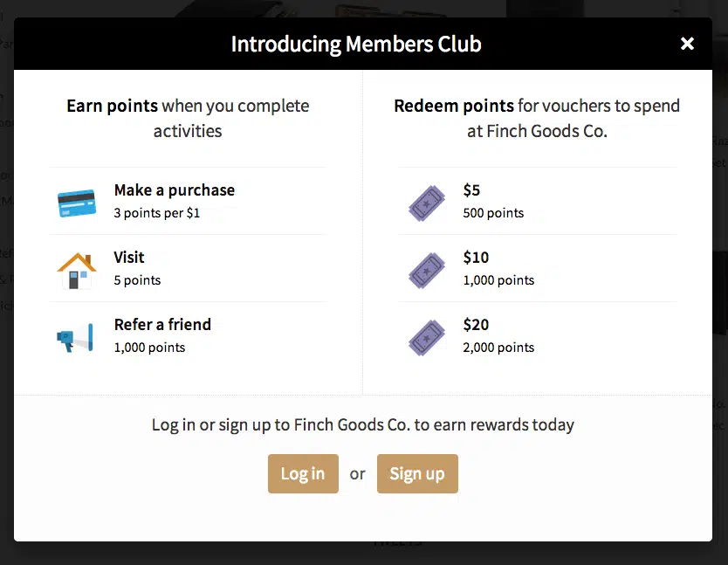Image resolution: width=728 pixels, height=565 pixels.
Task: Click the 3 points per $1 text
Action: 157,212
